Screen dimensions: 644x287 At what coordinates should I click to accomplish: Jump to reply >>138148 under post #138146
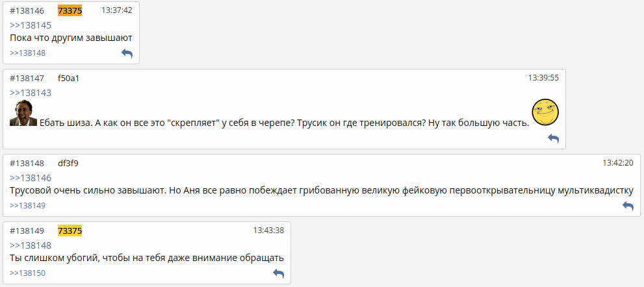coord(27,53)
